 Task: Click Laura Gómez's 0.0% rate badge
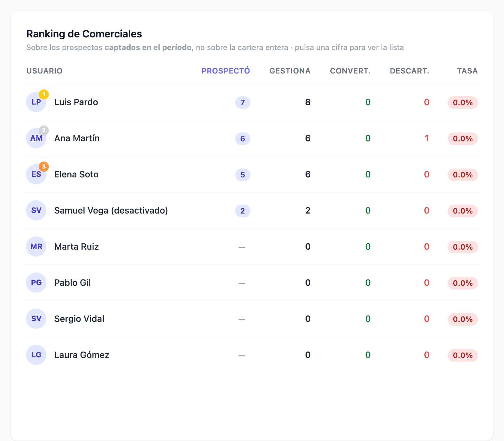point(463,355)
